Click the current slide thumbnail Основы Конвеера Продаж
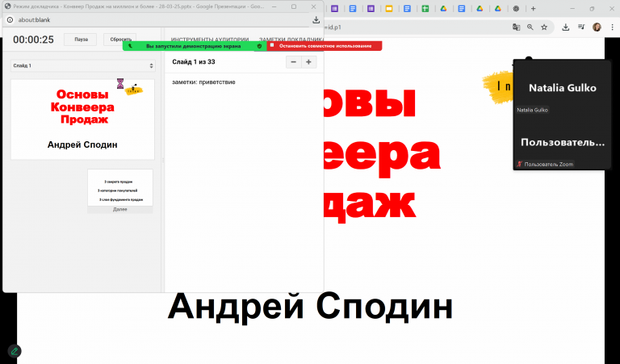The width and height of the screenshot is (620, 364). (82, 119)
